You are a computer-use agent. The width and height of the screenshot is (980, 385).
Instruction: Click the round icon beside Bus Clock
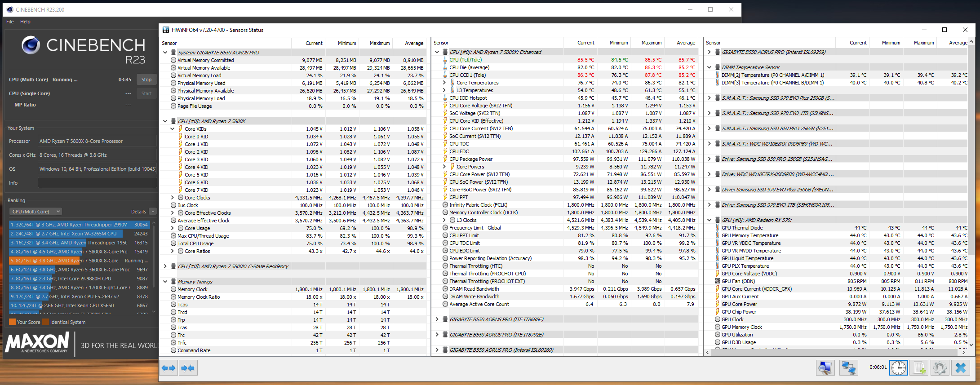click(173, 205)
